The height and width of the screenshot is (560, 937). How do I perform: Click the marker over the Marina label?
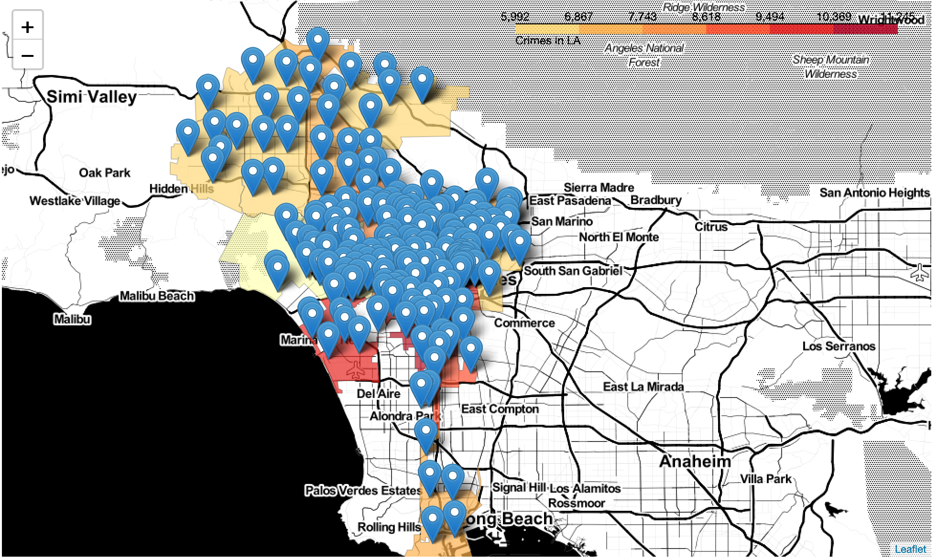point(312,319)
